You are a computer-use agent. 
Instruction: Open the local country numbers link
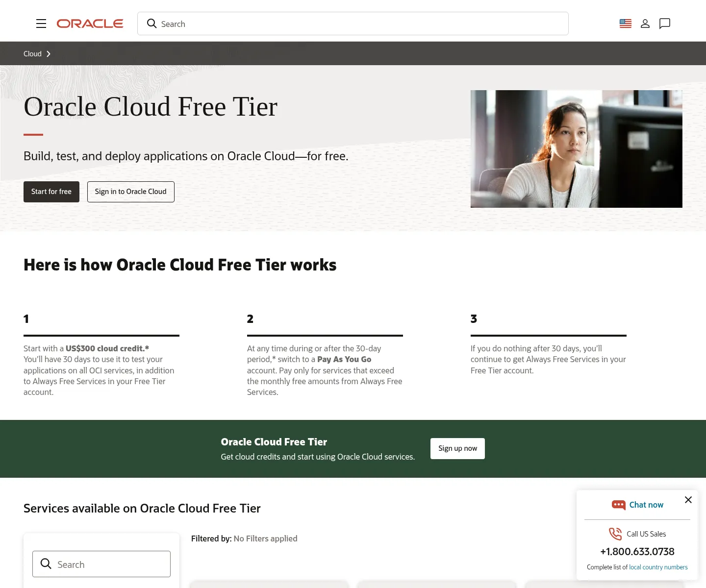click(658, 567)
